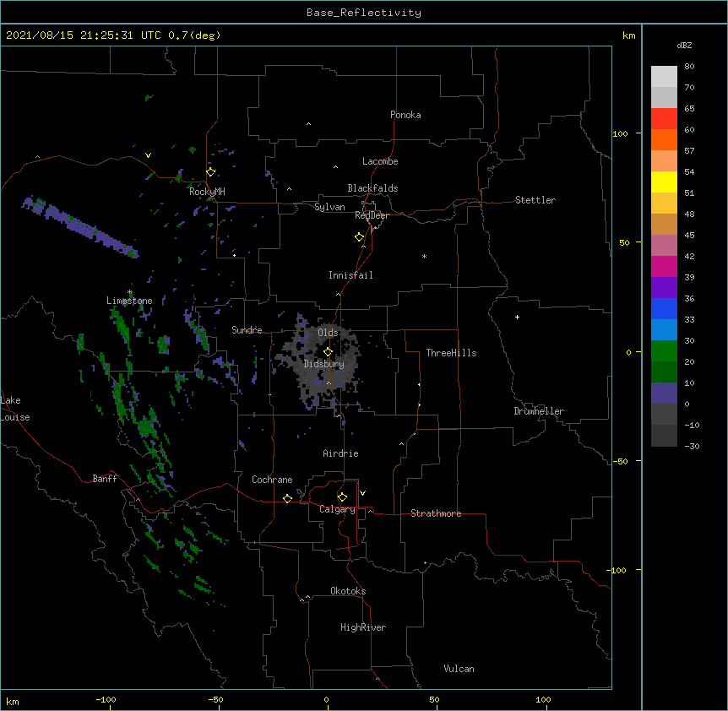Click the ThreeHills label
Screen dimensions: 728x711
click(451, 353)
